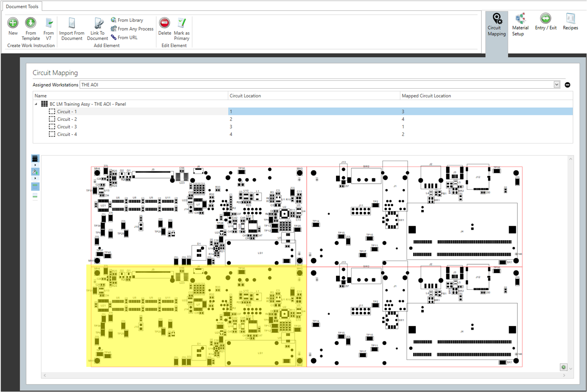Open the Recipes panel
The image size is (587, 392).
[x=570, y=23]
